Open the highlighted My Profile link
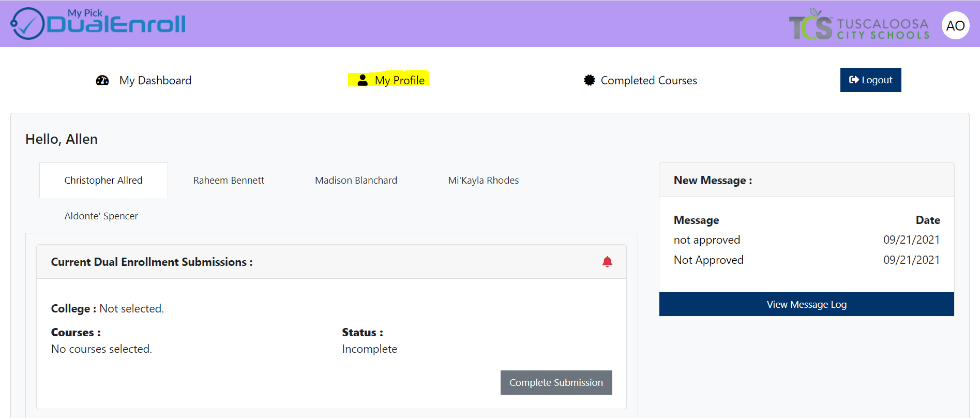 399,80
